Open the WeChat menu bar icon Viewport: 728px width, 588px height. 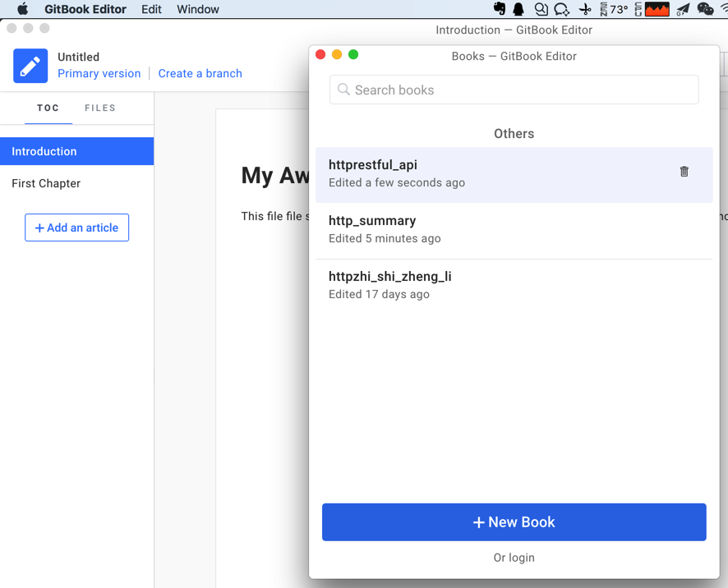[x=705, y=9]
